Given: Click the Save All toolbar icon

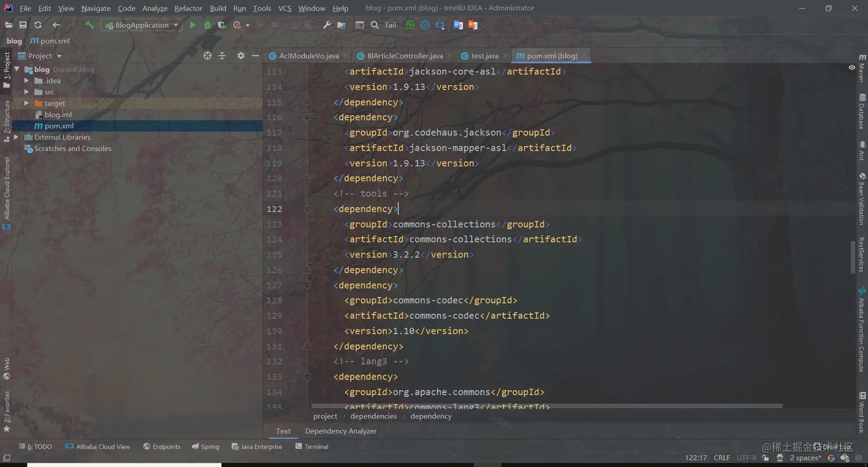Looking at the screenshot, I should (23, 25).
